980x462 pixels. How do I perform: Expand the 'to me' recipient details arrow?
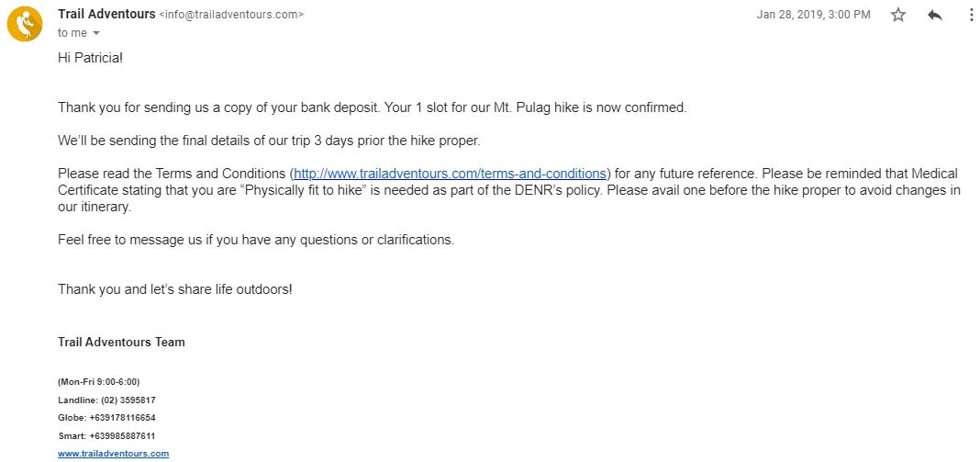click(x=96, y=33)
